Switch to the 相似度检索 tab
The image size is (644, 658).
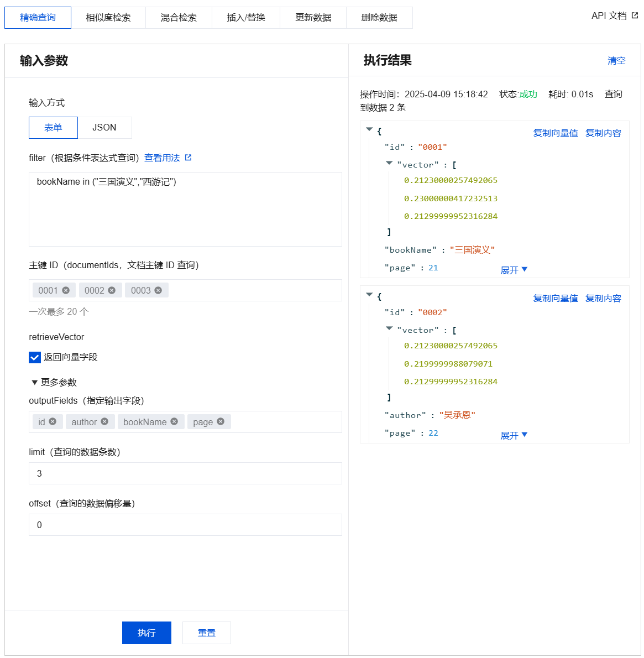coord(108,18)
